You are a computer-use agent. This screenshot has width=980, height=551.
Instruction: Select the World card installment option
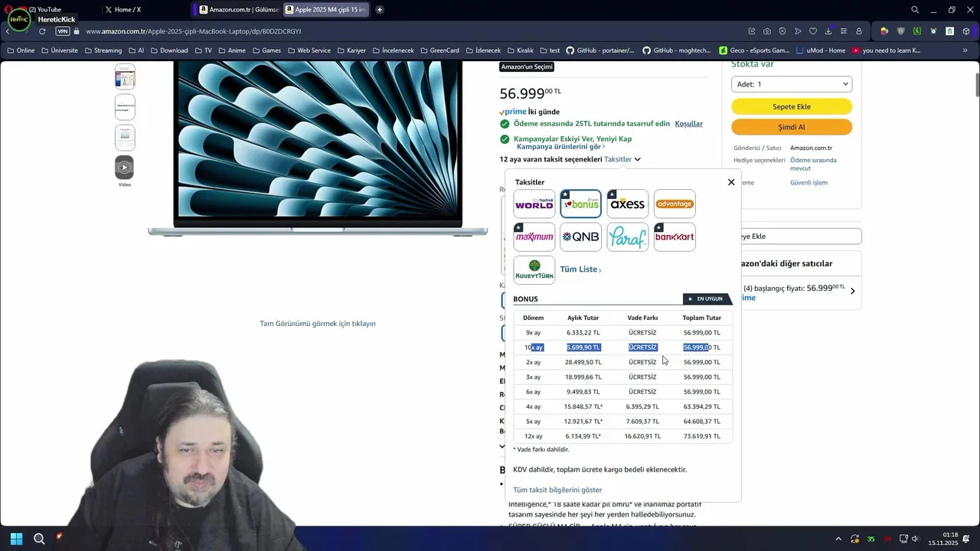(x=534, y=204)
